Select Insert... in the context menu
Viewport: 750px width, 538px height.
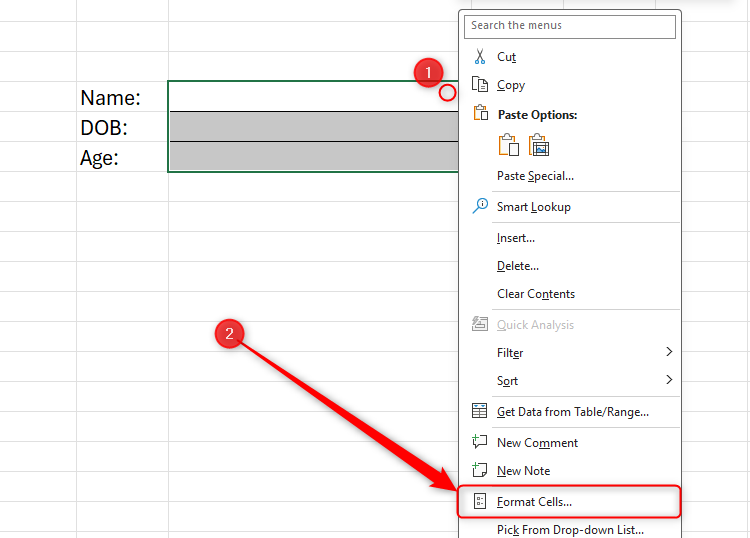515,238
